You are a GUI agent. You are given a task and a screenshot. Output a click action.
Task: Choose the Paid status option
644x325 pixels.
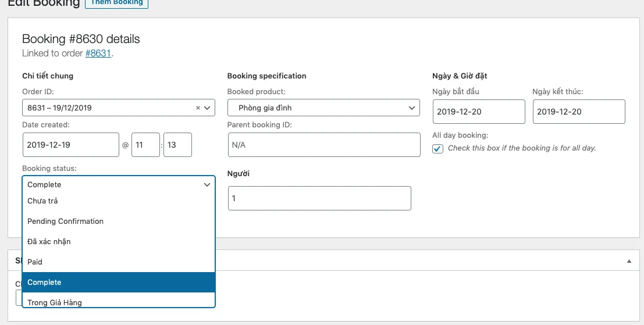click(118, 262)
